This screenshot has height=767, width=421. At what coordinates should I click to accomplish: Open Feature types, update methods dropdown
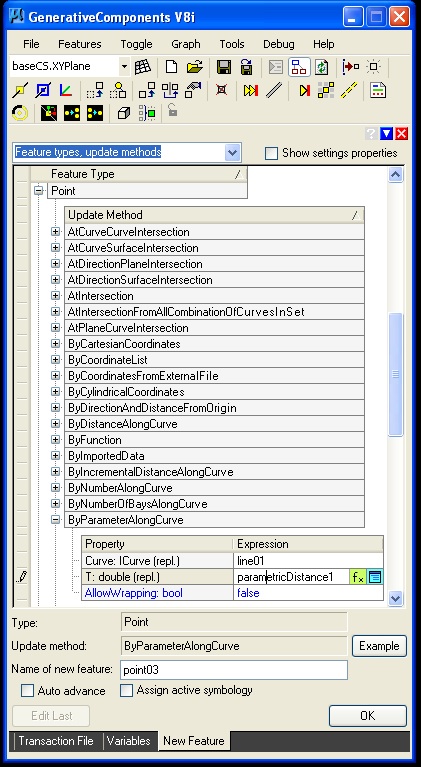point(233,153)
